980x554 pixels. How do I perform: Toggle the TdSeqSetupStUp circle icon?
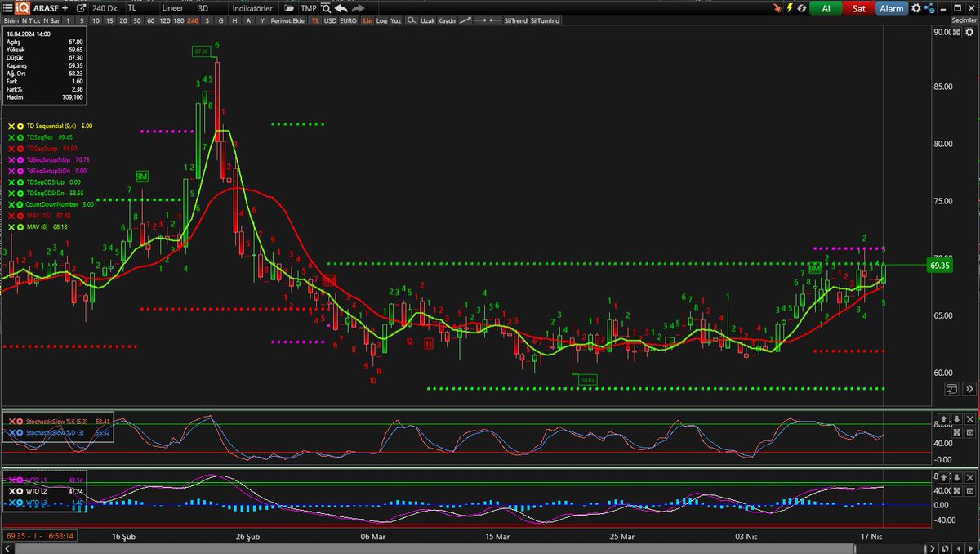20,159
